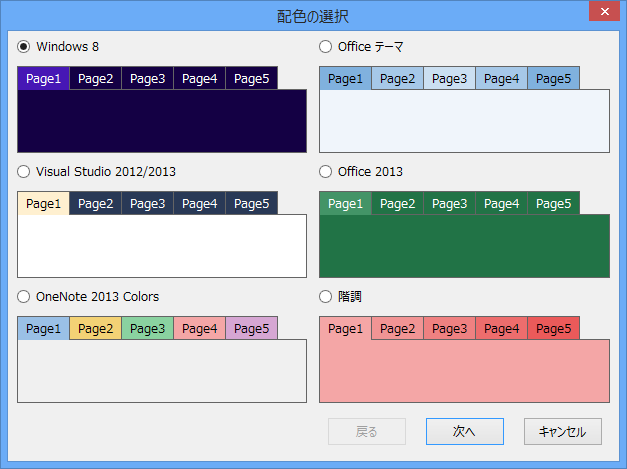Pick the Office 2013 radio option
Image resolution: width=627 pixels, height=469 pixels.
325,171
